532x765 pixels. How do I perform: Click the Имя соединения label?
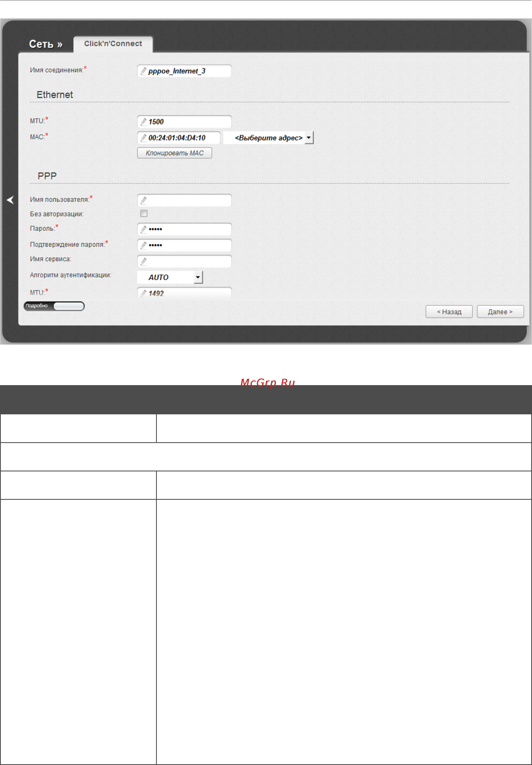[57, 70]
